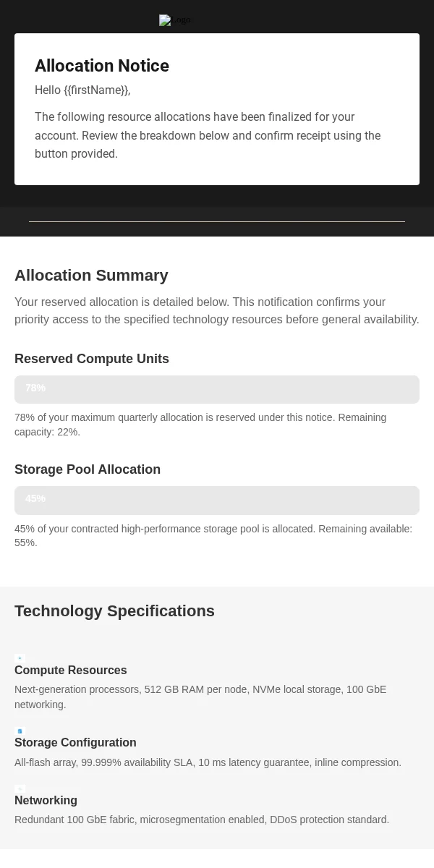Viewport: 434px width, 868px height.
Task: Click the small icon above Storage Configuration
Action: pyautogui.click(x=20, y=731)
